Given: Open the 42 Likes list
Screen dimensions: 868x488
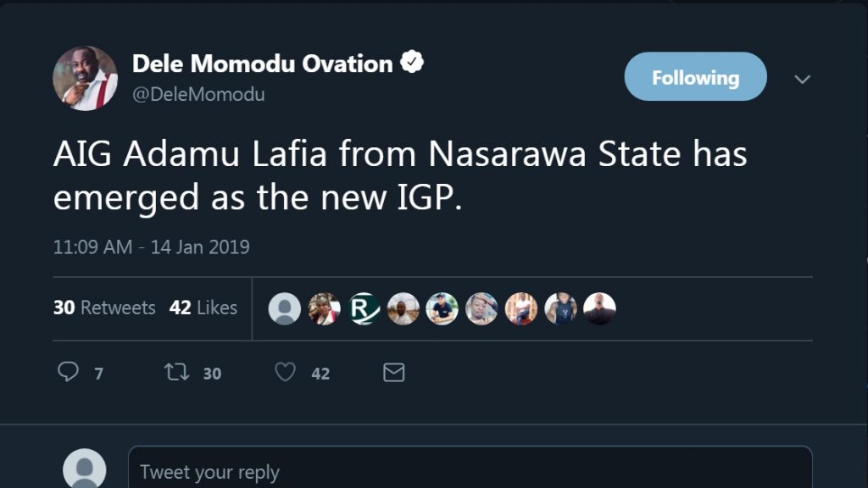Looking at the screenshot, I should point(203,308).
